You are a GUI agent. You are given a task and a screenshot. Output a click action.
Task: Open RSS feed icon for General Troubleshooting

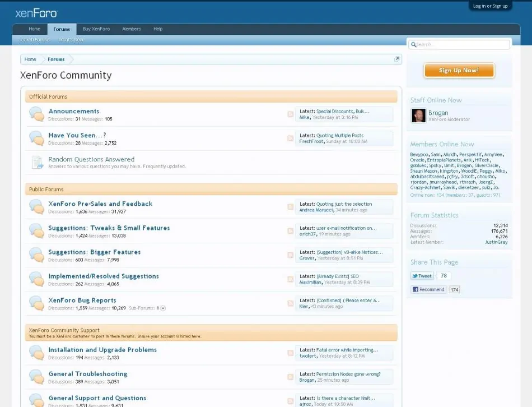291,377
